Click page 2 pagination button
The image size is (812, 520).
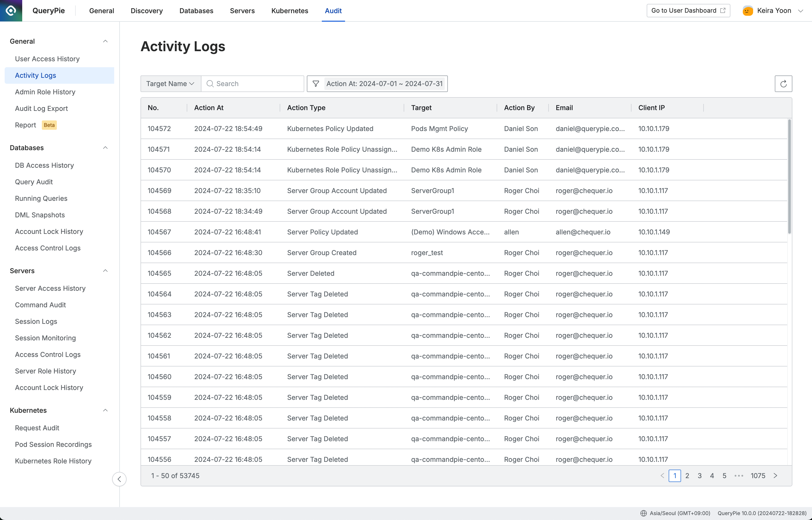pyautogui.click(x=687, y=476)
